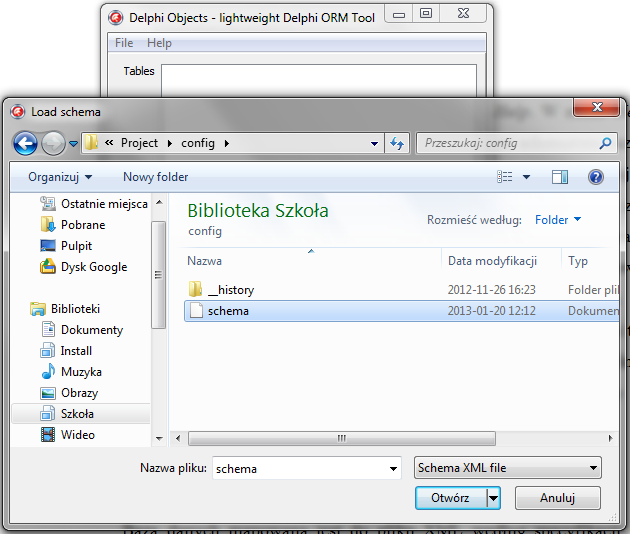
Task: Click Tables box in Delphi Objects window
Action: point(319,80)
